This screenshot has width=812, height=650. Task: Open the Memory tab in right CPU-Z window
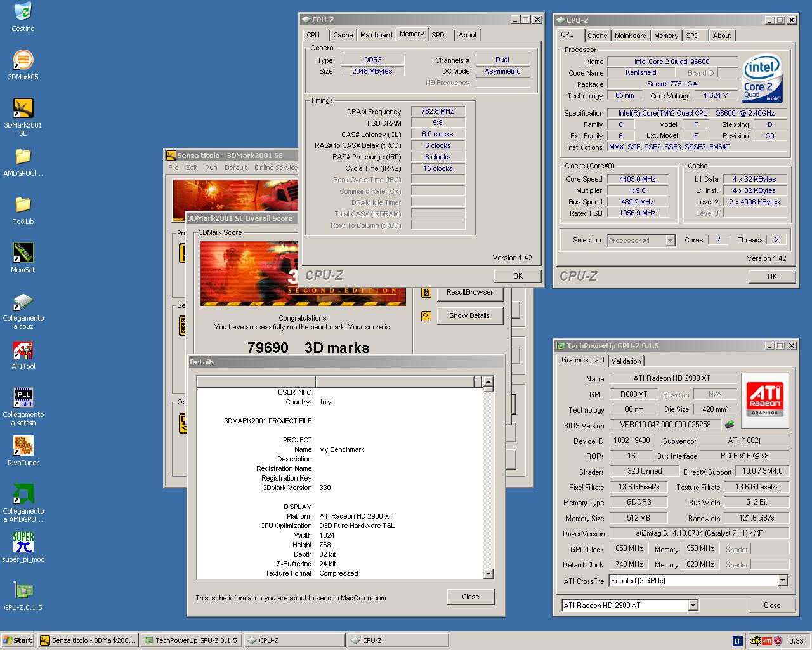point(665,36)
